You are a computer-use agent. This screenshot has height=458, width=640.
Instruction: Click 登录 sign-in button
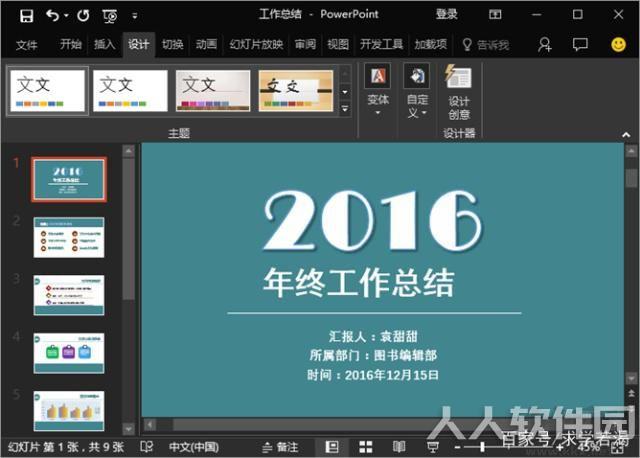pyautogui.click(x=447, y=14)
